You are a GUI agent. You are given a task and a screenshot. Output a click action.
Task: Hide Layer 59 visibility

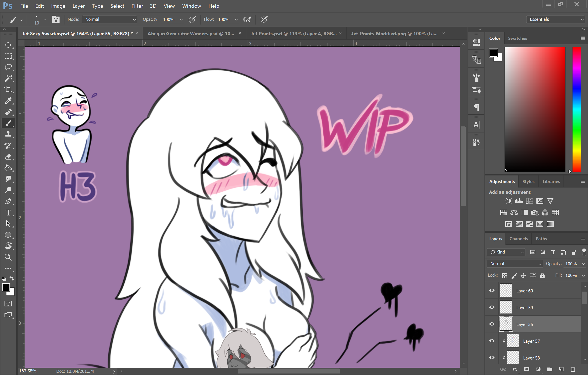click(x=492, y=307)
